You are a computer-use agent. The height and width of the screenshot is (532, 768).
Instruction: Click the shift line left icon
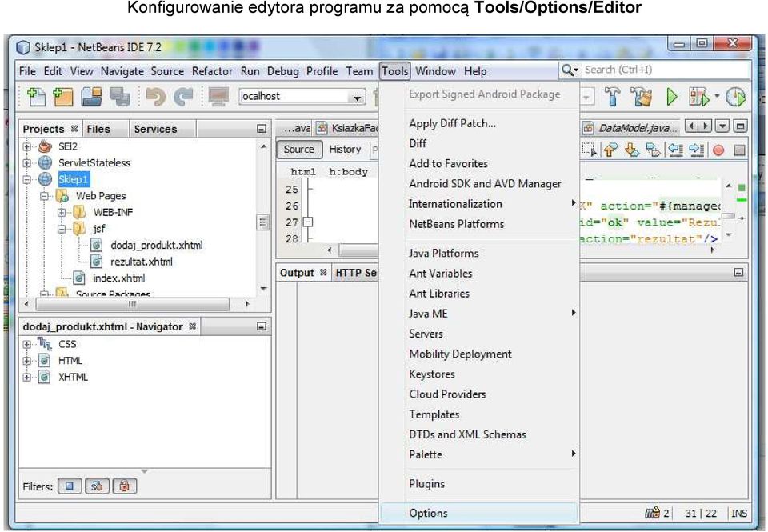675,150
